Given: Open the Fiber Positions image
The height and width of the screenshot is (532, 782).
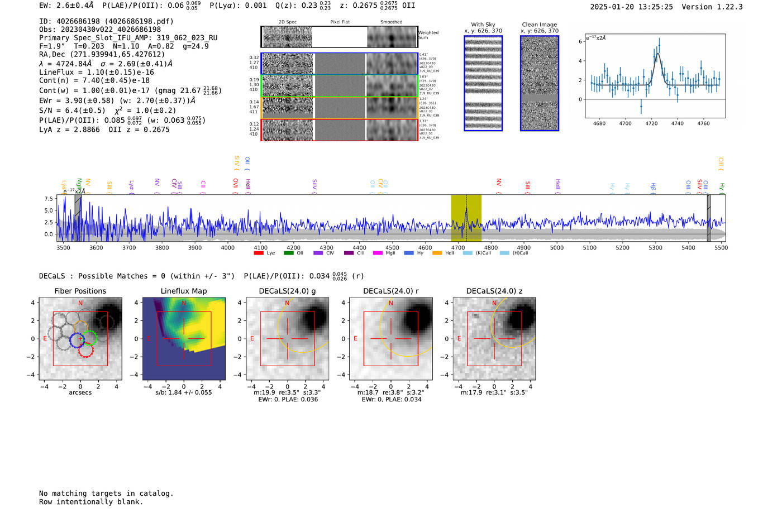Looking at the screenshot, I should pos(80,339).
